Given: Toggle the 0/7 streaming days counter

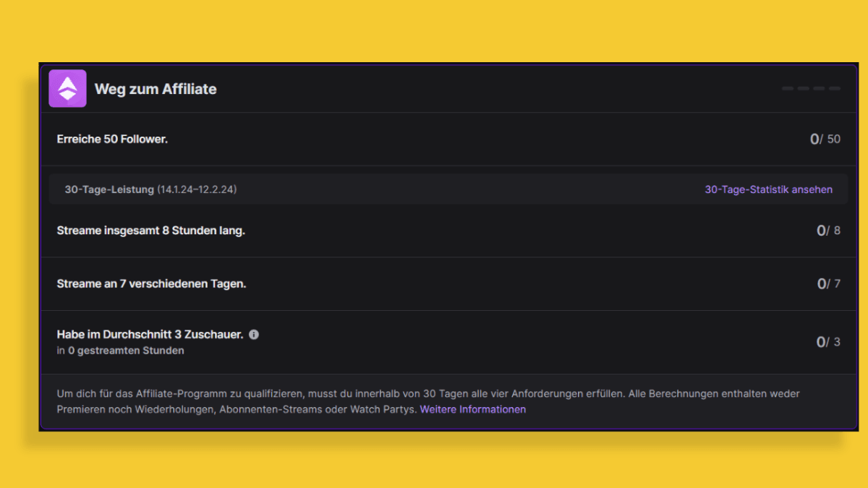Looking at the screenshot, I should [828, 283].
